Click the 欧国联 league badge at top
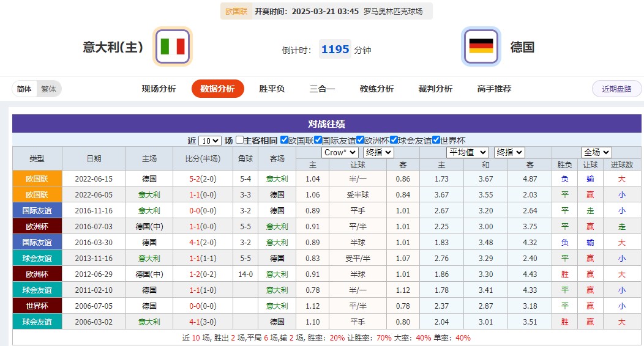This screenshot has height=346, width=644. point(236,11)
